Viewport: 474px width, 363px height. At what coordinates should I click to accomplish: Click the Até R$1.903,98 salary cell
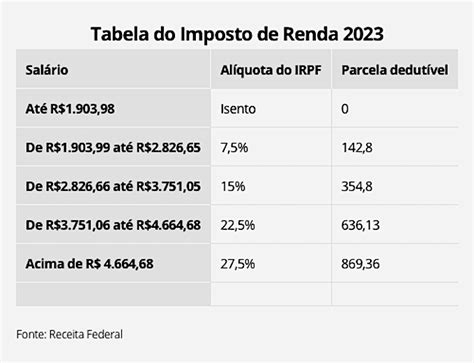pyautogui.click(x=113, y=108)
